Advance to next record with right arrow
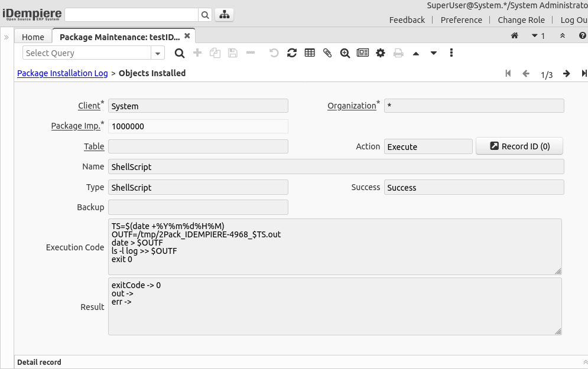Image resolution: width=588 pixels, height=369 pixels. 566,73
